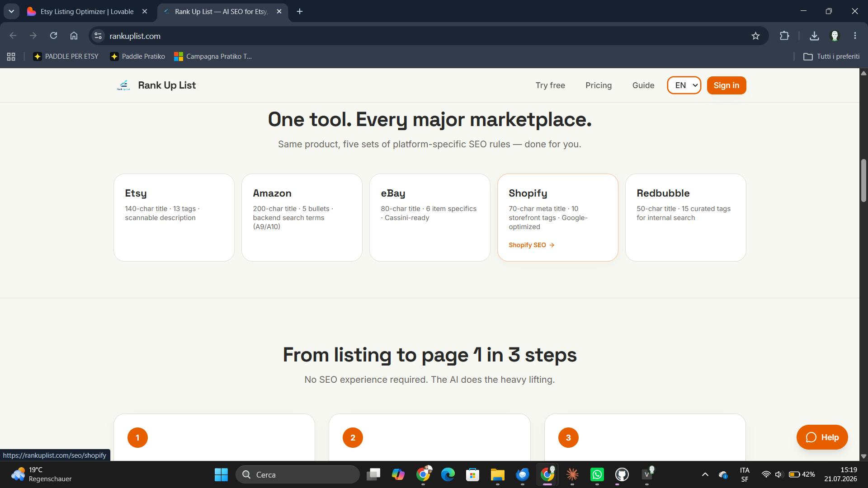Screen dimensions: 868x488
Task: Open the Try free nav item
Action: 550,85
